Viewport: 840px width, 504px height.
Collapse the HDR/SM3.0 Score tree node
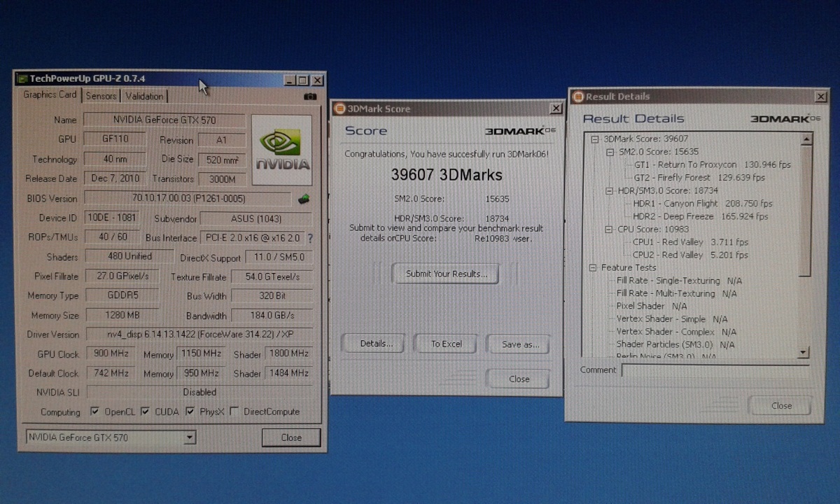click(609, 190)
